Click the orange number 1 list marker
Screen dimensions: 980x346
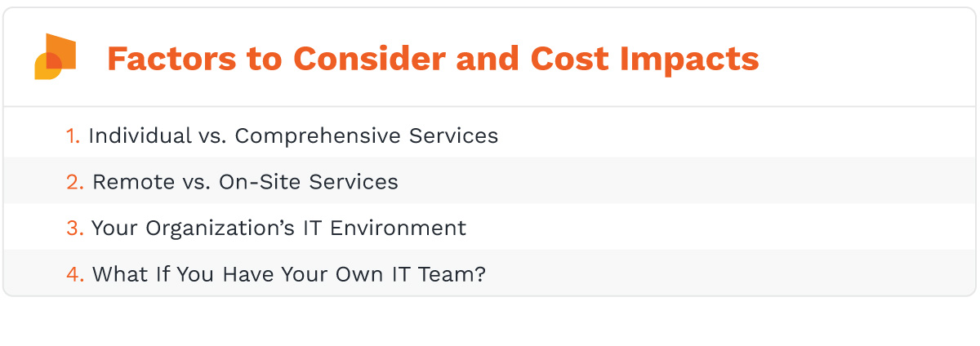click(73, 135)
